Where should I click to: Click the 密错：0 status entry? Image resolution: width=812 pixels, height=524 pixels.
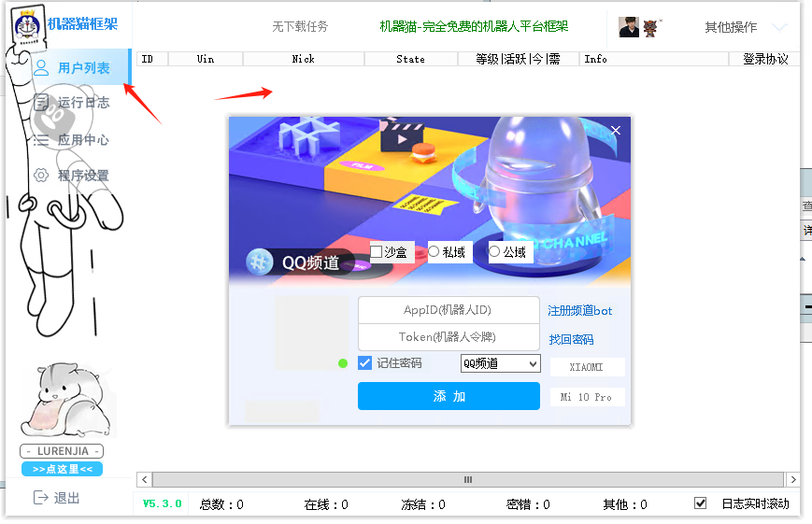click(528, 504)
